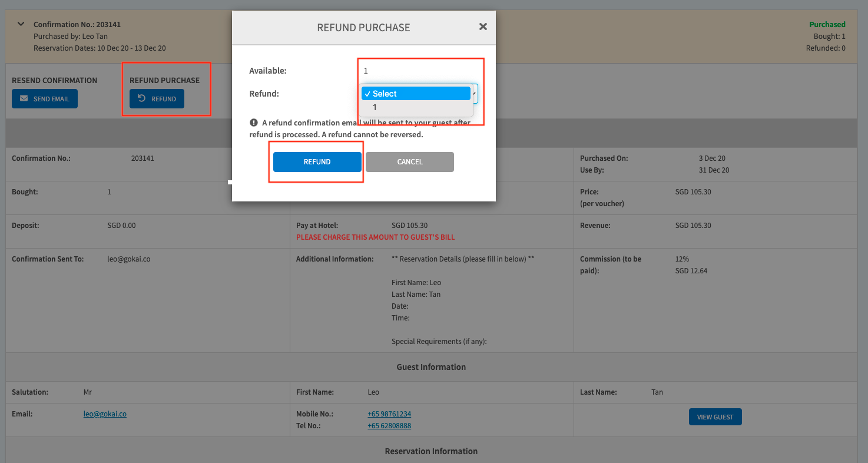This screenshot has width=868, height=463.
Task: Click the exclamation info icon in dialog
Action: coord(254,123)
